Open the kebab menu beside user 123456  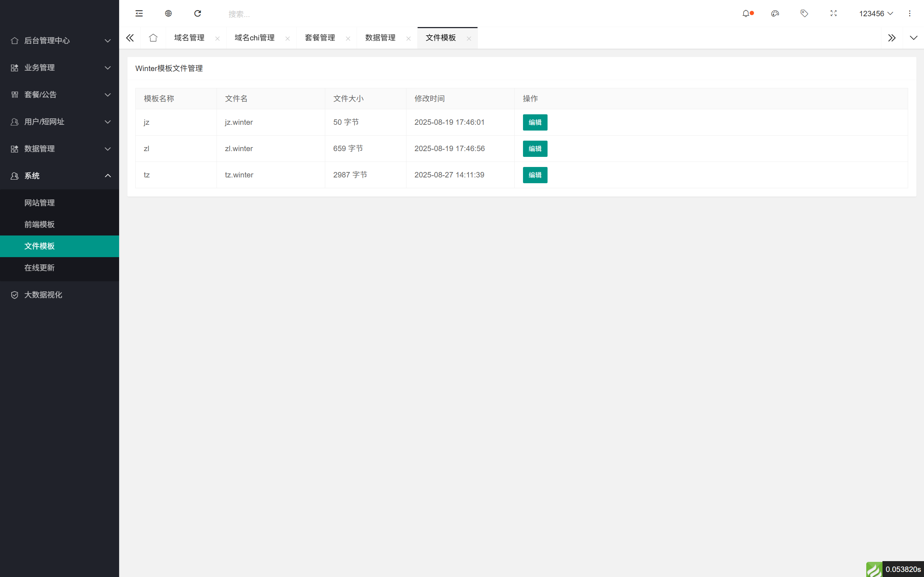point(910,13)
